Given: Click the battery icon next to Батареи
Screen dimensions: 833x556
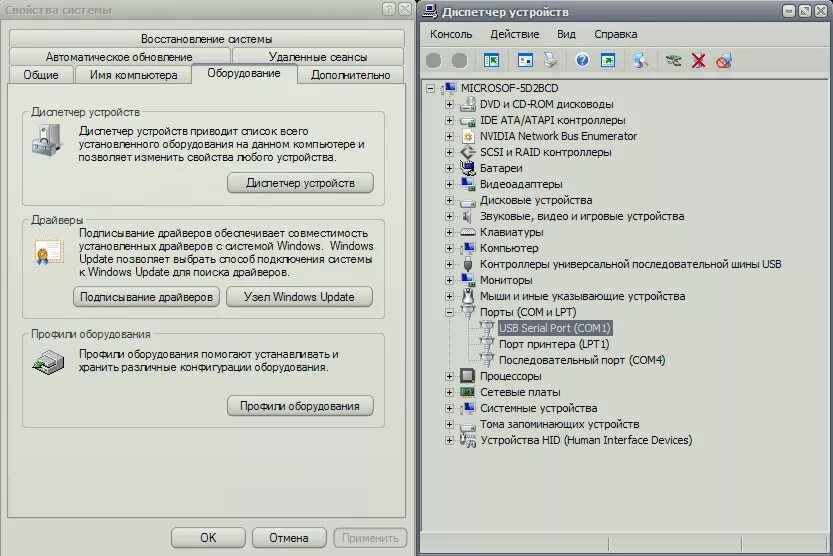Looking at the screenshot, I should 468,168.
